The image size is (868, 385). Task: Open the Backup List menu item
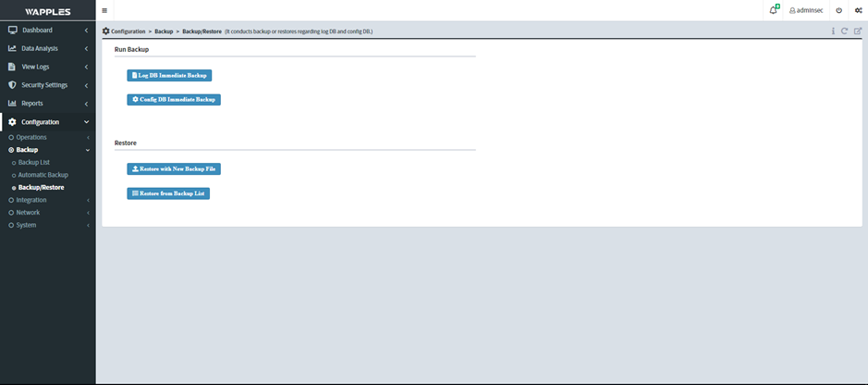[34, 162]
